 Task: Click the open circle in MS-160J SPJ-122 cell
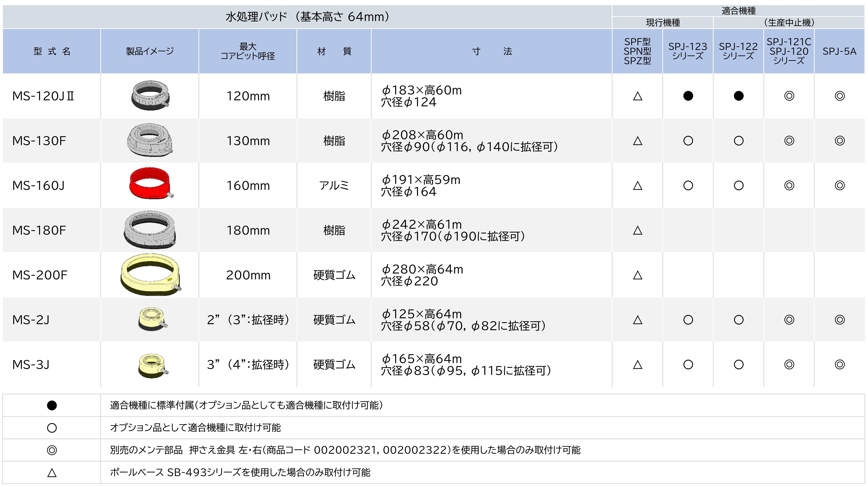coord(739,186)
